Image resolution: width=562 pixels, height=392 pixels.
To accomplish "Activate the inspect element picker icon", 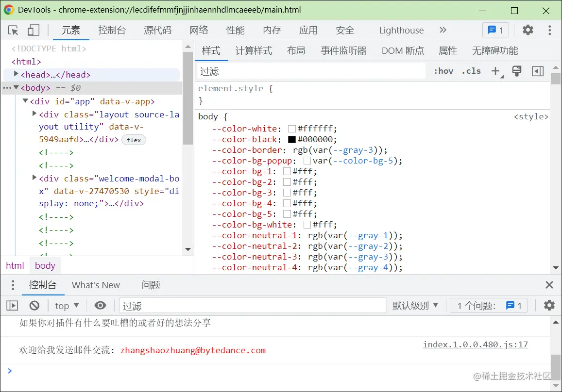I will [13, 30].
